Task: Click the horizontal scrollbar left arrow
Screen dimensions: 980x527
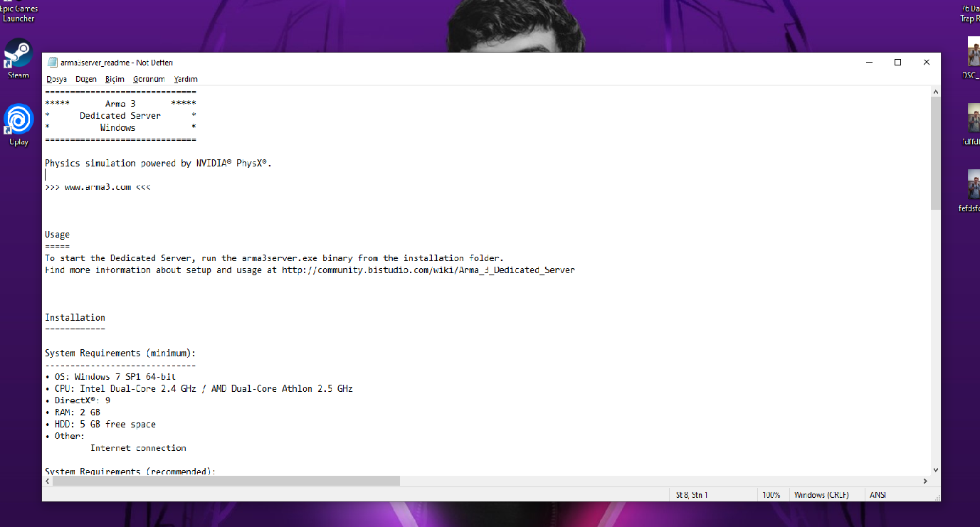Action: click(48, 481)
